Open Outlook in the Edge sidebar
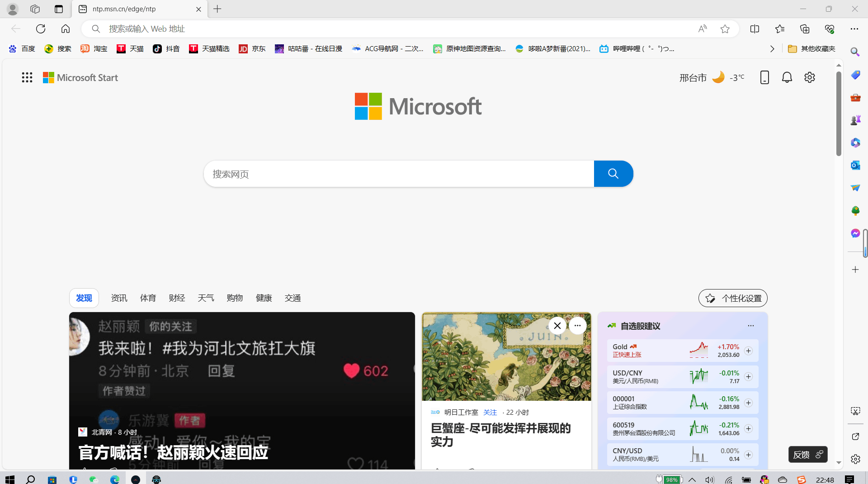 pos(855,165)
